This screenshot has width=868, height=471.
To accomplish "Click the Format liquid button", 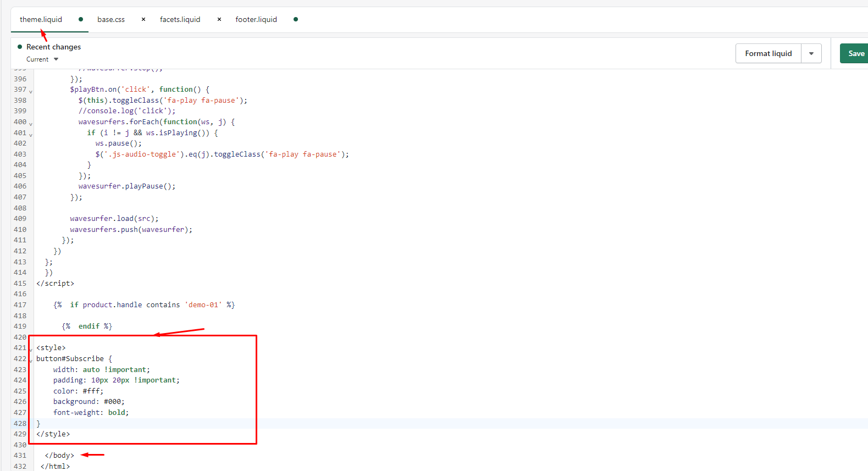I will [x=769, y=53].
